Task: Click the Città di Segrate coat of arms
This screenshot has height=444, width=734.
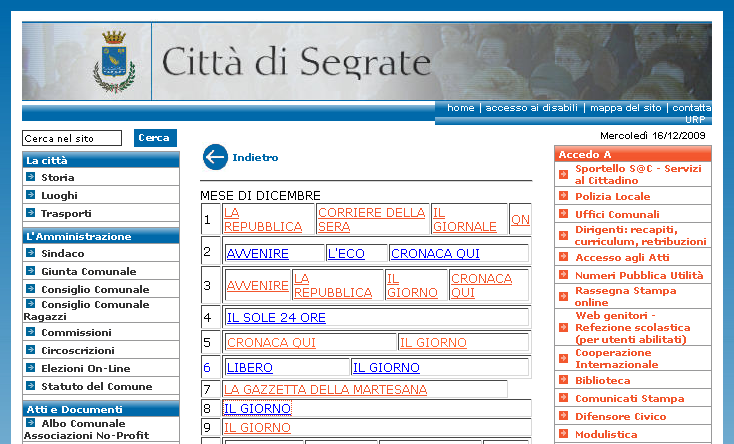Action: pyautogui.click(x=114, y=61)
